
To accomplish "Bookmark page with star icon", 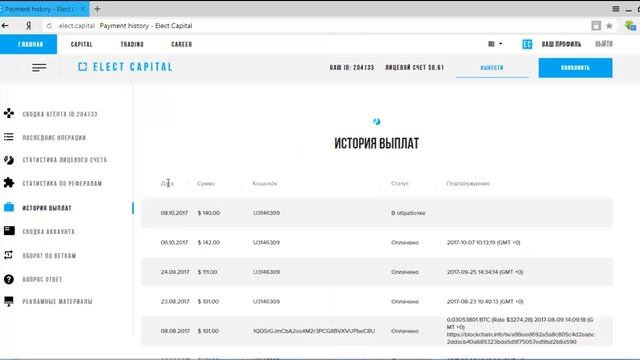I will [609, 26].
